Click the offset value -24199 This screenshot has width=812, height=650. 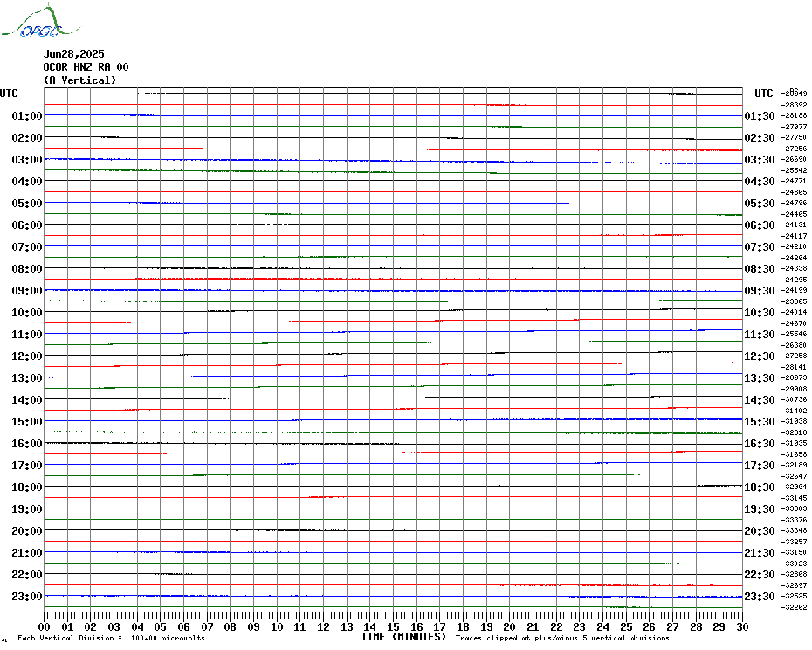(795, 290)
